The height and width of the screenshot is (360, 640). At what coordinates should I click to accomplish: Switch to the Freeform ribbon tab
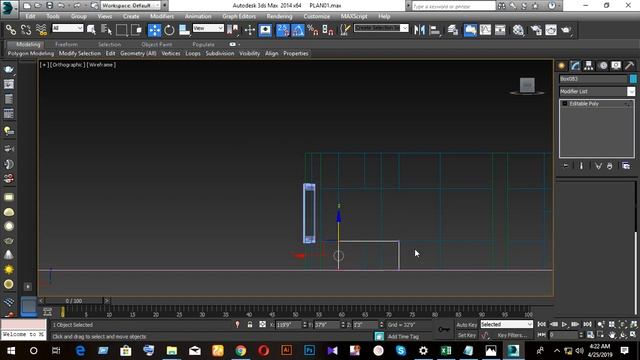click(x=66, y=44)
